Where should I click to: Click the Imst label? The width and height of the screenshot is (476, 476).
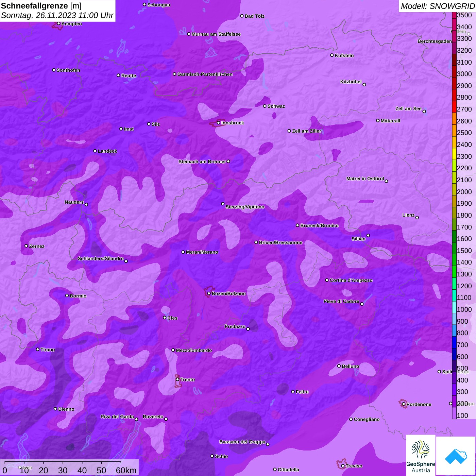coord(129,129)
